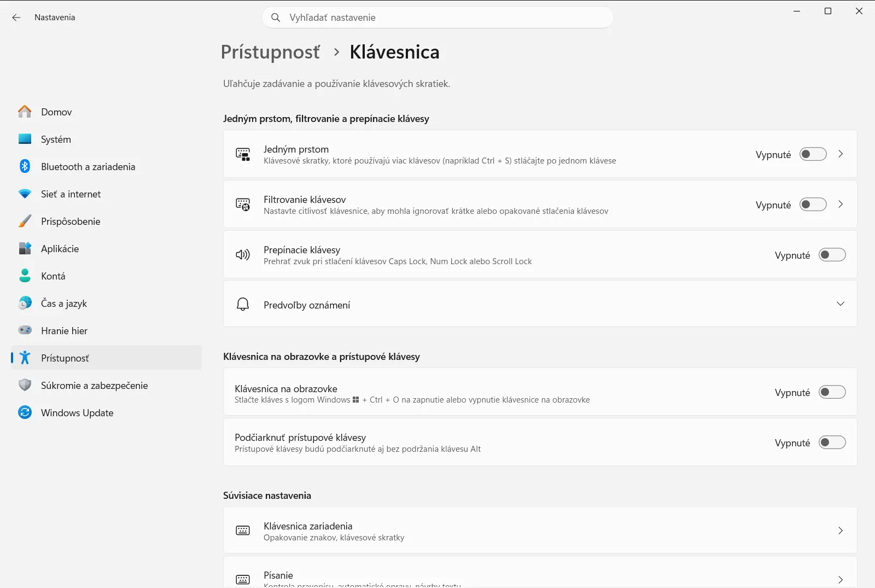Click the Súkromie a zabezpečenie shield icon
This screenshot has width=875, height=588.
pos(25,385)
